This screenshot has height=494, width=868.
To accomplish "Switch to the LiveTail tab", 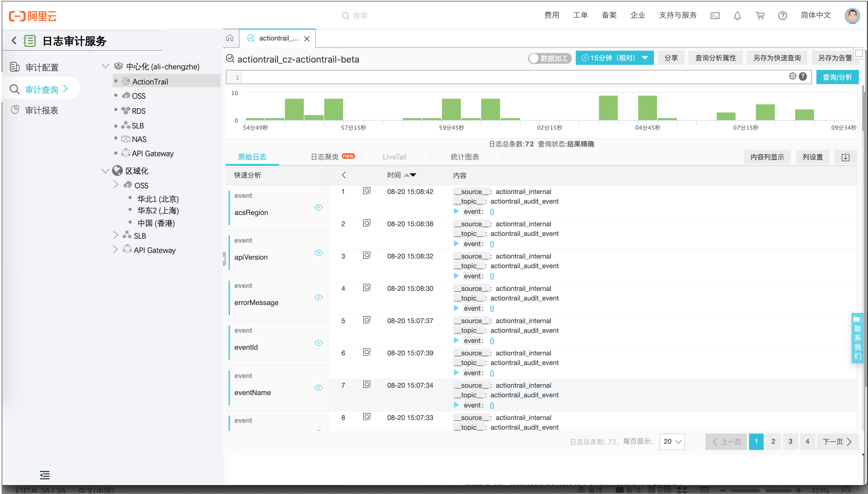I will coord(394,157).
